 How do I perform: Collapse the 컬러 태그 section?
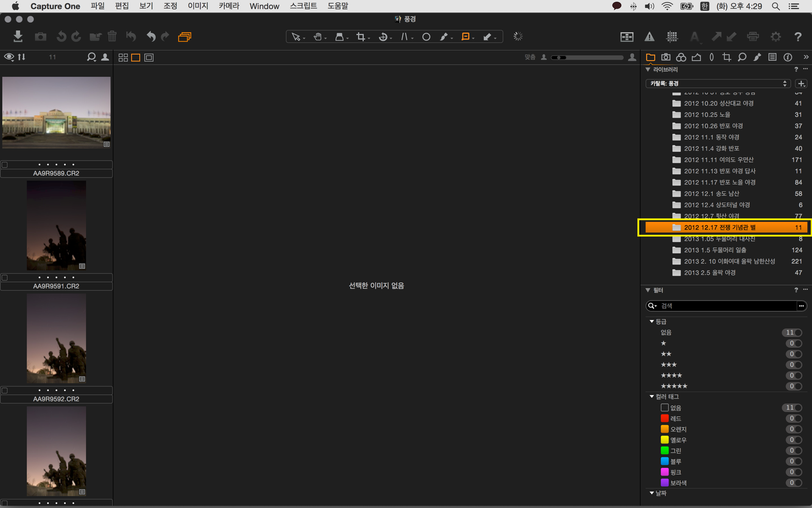[x=652, y=397]
